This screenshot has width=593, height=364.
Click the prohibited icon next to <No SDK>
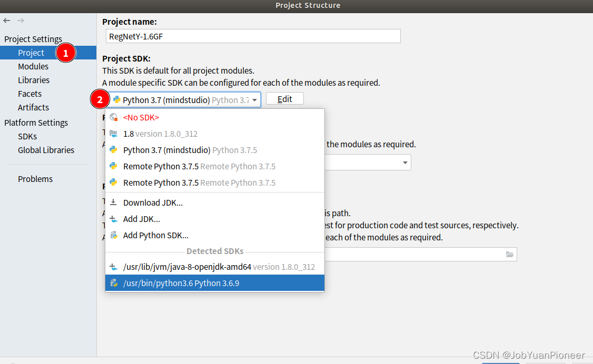pyautogui.click(x=114, y=117)
